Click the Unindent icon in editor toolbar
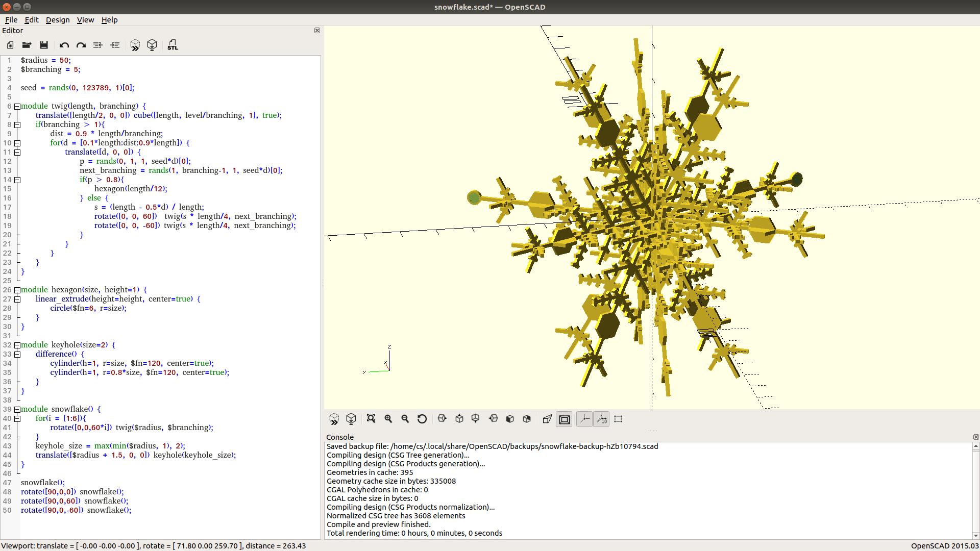Image resolution: width=980 pixels, height=551 pixels. pos(98,45)
